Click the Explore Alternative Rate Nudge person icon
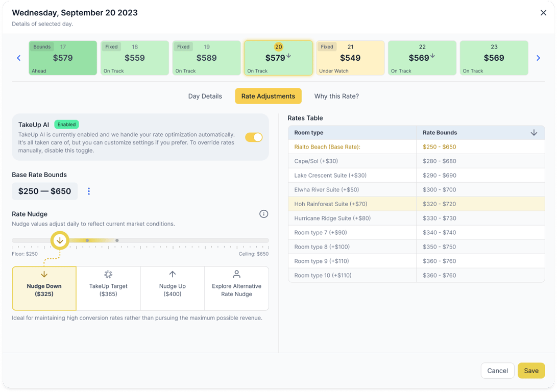 (236, 274)
